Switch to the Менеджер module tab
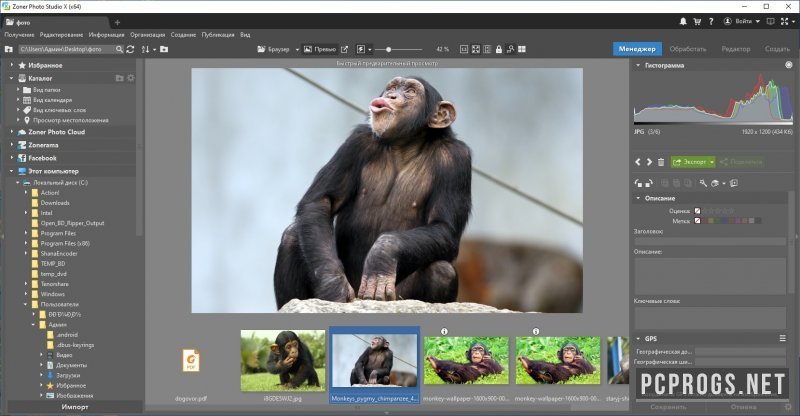Image resolution: width=800 pixels, height=416 pixels. pos(637,49)
